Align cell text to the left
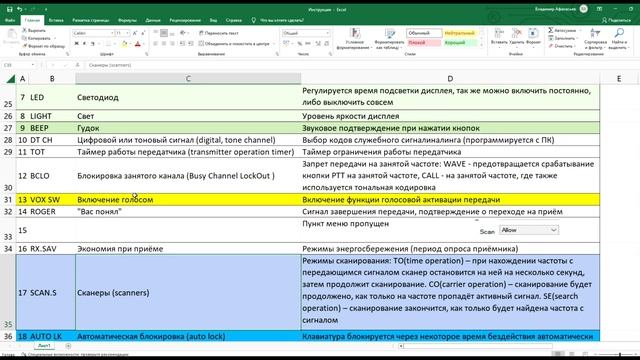640x360 pixels. point(156,44)
